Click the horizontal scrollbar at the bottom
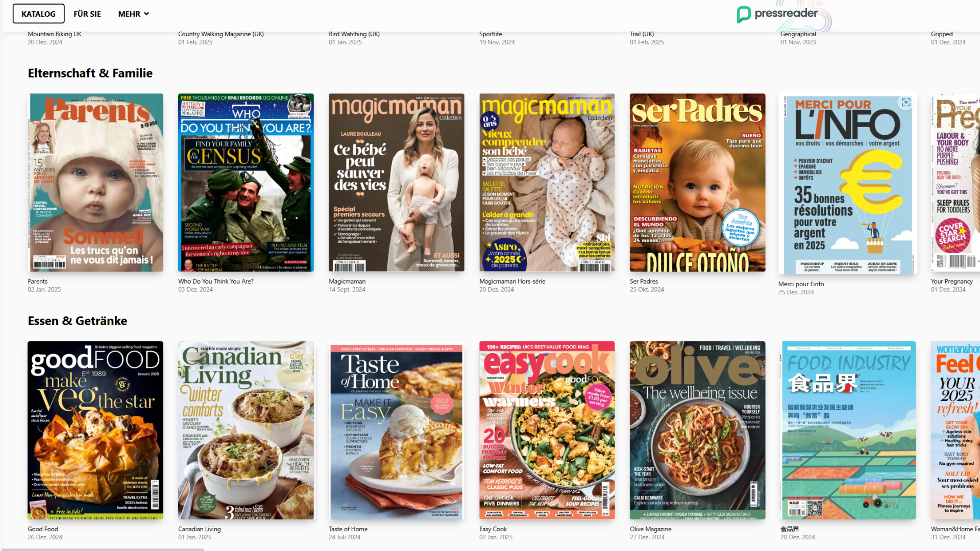Viewport: 980px width, 551px height. point(102,549)
